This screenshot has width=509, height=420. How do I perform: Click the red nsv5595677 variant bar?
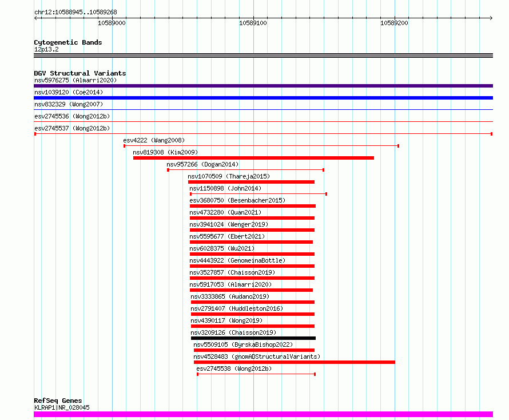(x=251, y=242)
